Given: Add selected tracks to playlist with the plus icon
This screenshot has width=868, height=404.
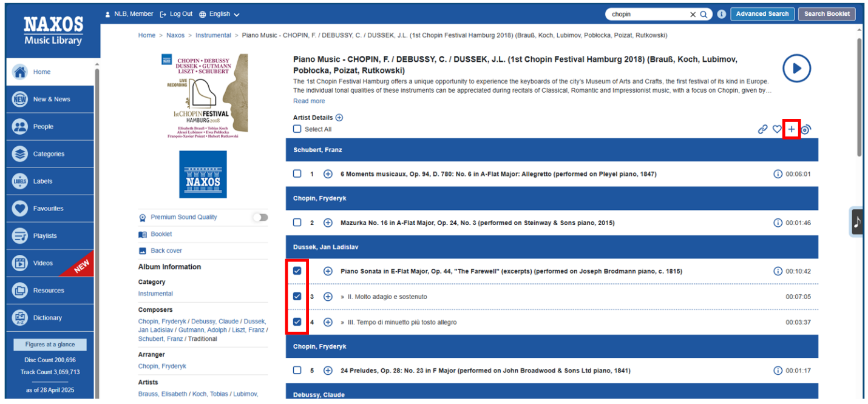Looking at the screenshot, I should [791, 129].
